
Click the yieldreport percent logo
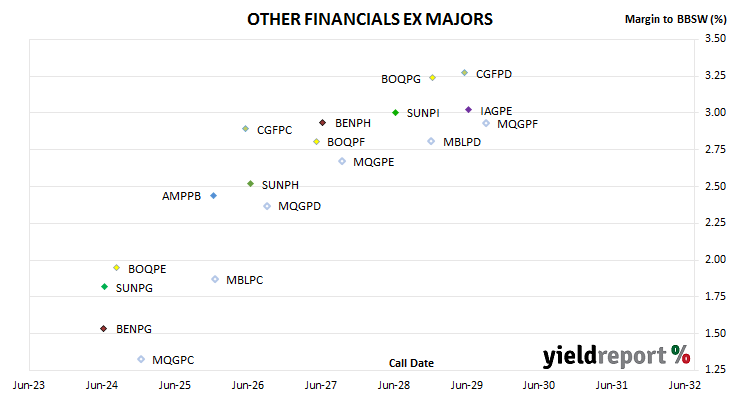coord(616,356)
